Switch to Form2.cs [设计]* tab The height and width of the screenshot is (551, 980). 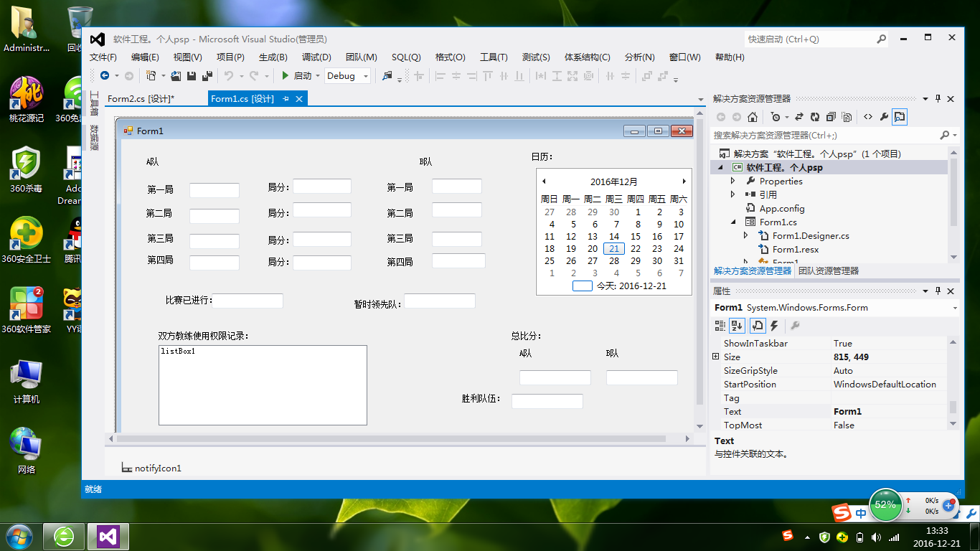click(141, 99)
